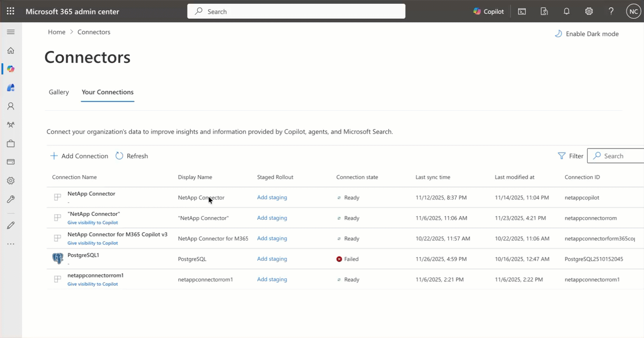This screenshot has width=644, height=338.
Task: Expand more sidebar options via the ellipsis
Action: coord(11,243)
